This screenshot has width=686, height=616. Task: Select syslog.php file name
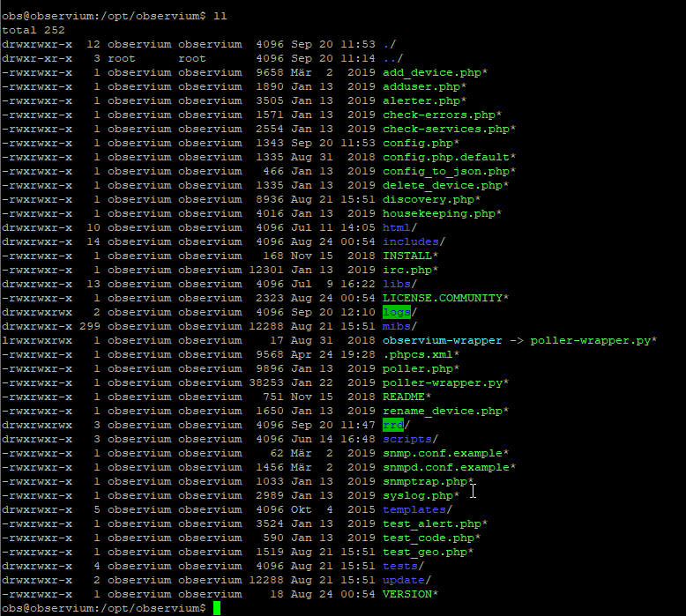(x=418, y=496)
